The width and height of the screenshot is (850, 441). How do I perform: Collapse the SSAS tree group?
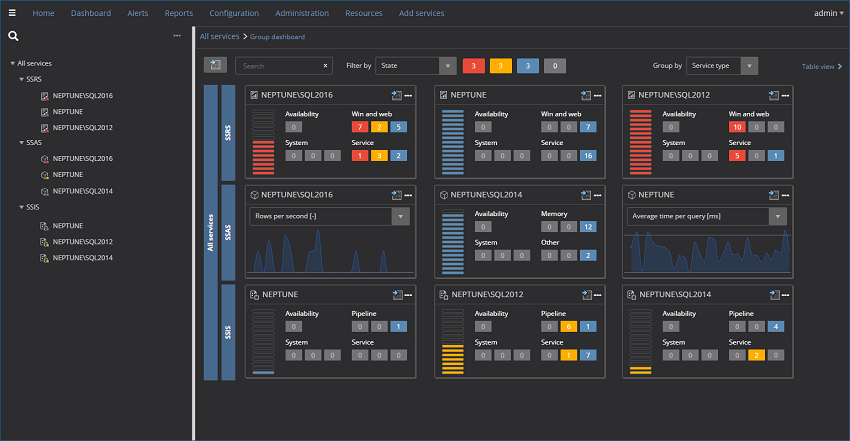[22, 142]
